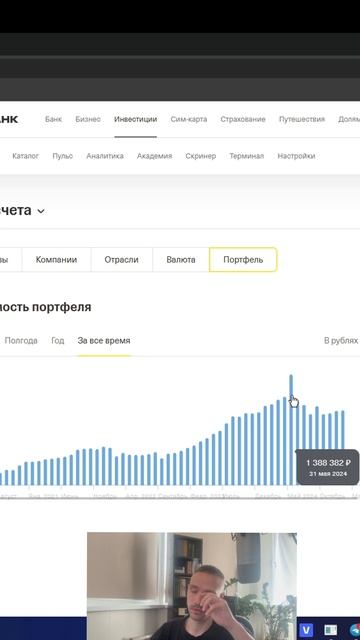360x640 pixels.
Task: Set chart period to Год
Action: coord(58,340)
